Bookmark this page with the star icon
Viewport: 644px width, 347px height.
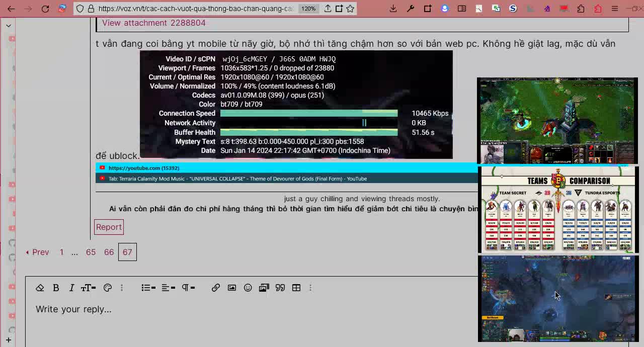click(x=350, y=9)
